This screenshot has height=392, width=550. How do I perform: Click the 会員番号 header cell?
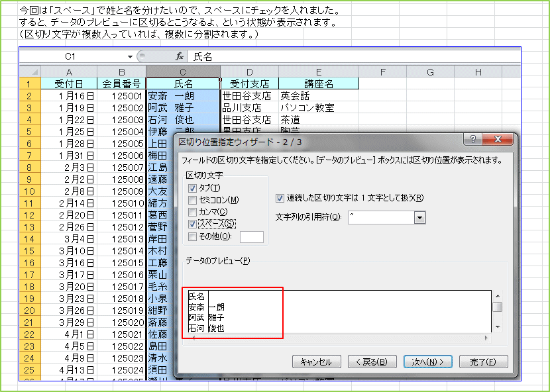click(122, 84)
